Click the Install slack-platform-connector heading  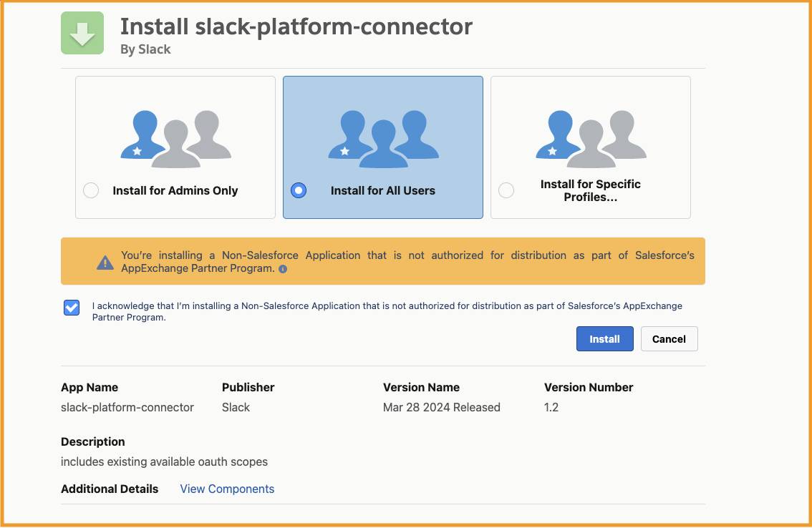pos(296,26)
